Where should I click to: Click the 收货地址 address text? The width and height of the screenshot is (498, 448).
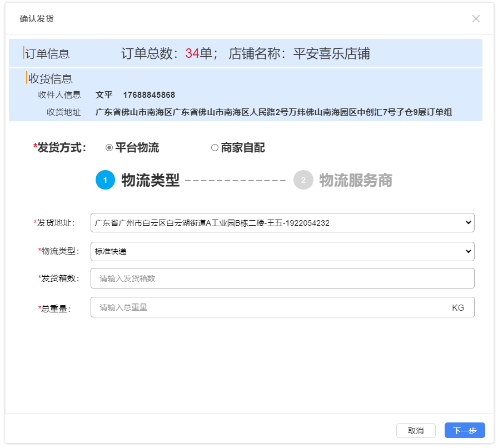(273, 112)
